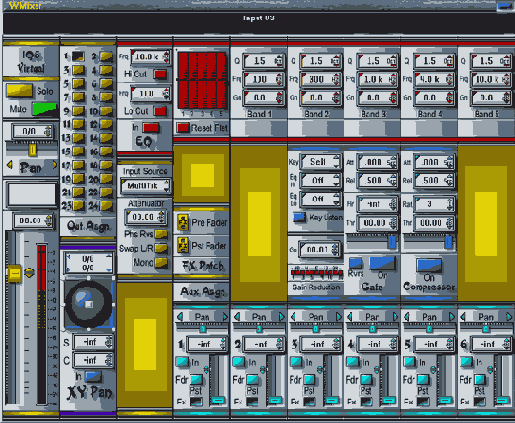Viewport: 515px width, 423px height.
Task: Click the Band 1 Frq value field
Action: [x=264, y=79]
